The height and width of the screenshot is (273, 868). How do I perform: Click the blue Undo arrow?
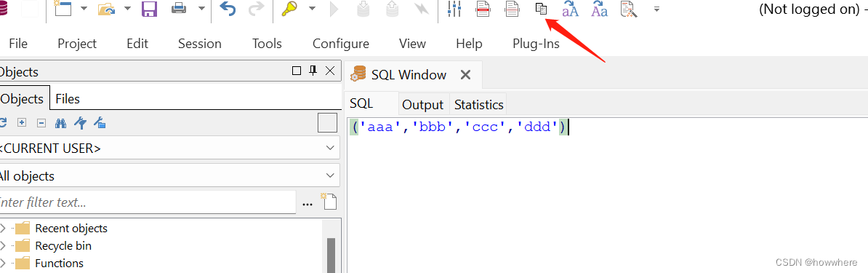(x=228, y=9)
